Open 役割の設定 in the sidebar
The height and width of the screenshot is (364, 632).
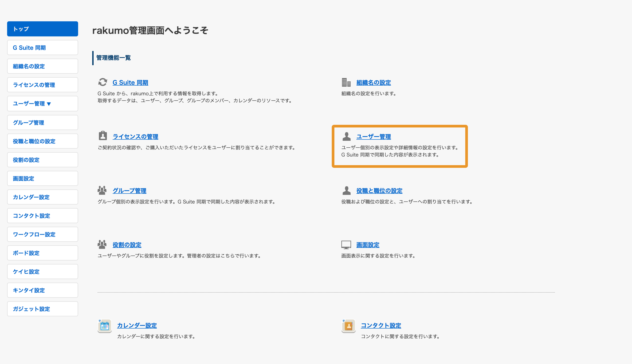[43, 160]
